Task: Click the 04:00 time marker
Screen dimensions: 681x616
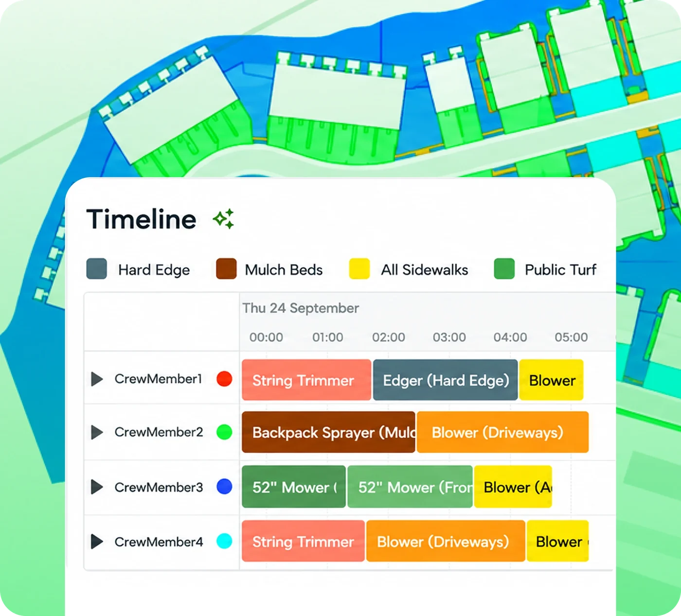Action: (x=510, y=337)
